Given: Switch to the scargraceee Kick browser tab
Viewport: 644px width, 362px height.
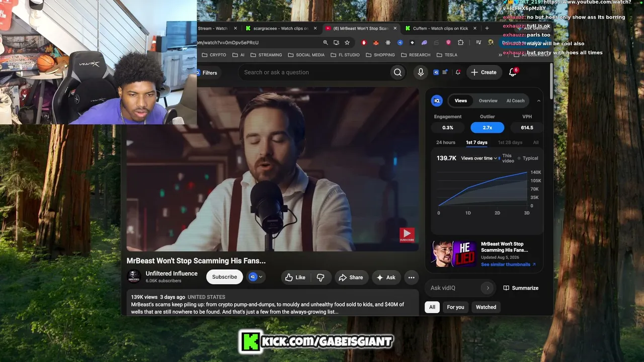Looking at the screenshot, I should click(281, 28).
